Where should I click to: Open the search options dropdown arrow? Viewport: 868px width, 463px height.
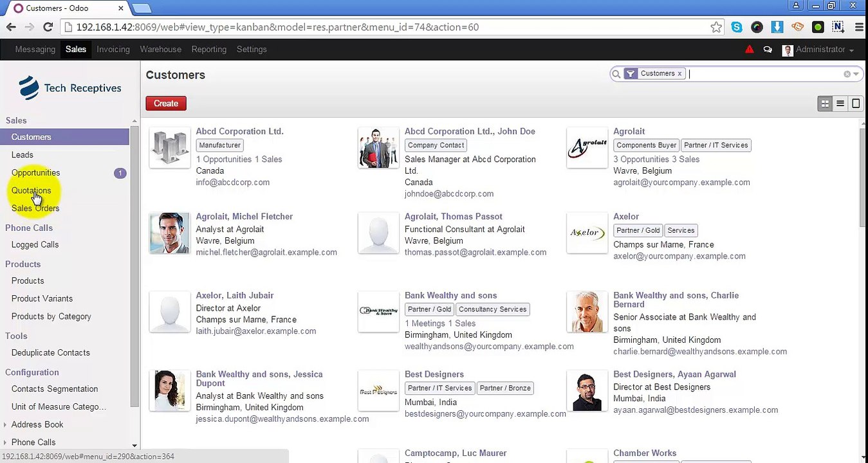856,74
